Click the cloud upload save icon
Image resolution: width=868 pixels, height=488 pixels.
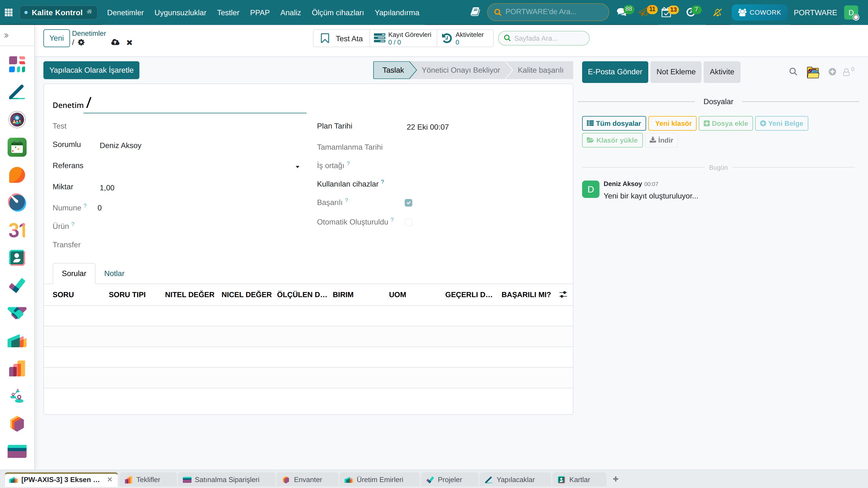point(115,42)
